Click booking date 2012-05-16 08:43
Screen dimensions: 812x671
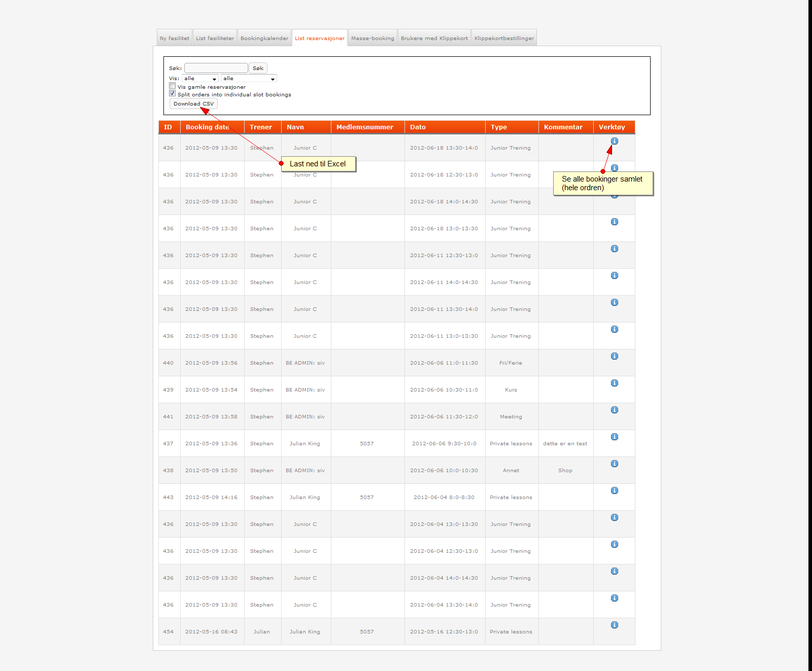pyautogui.click(x=211, y=632)
